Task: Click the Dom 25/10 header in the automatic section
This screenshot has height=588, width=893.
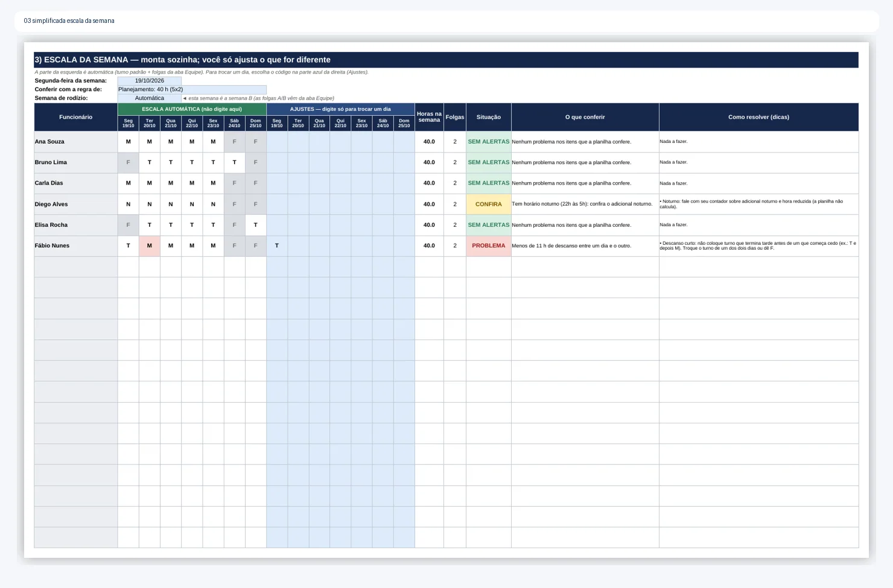Action: (256, 123)
